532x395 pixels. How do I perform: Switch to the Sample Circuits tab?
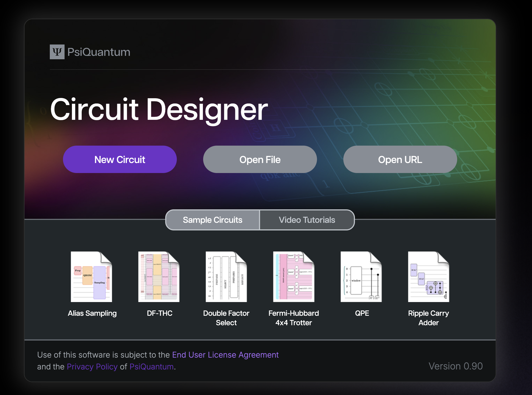click(x=212, y=220)
